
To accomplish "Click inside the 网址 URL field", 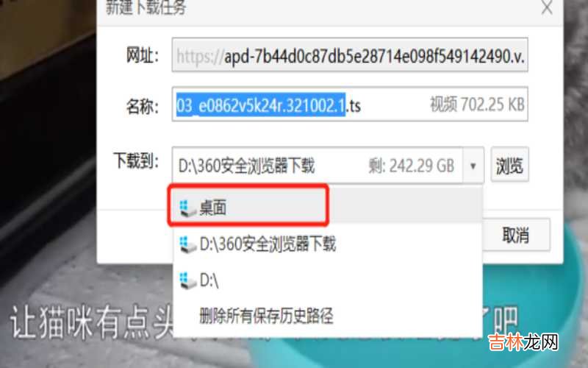I will [350, 54].
